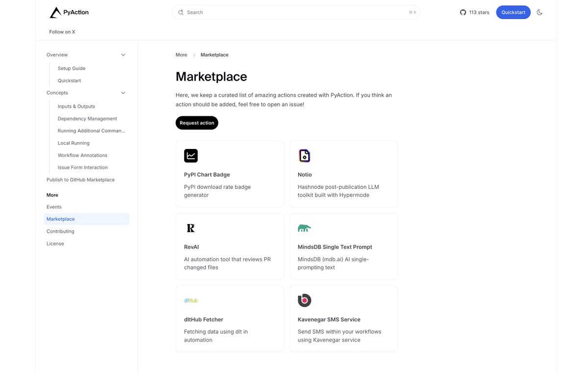The height and width of the screenshot is (373, 588).
Task: Click the Concepts sidebar label
Action: [57, 93]
